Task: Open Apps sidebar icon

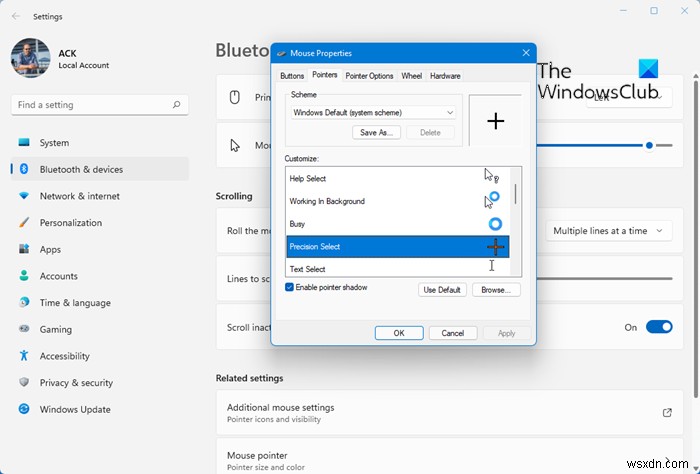Action: [24, 249]
